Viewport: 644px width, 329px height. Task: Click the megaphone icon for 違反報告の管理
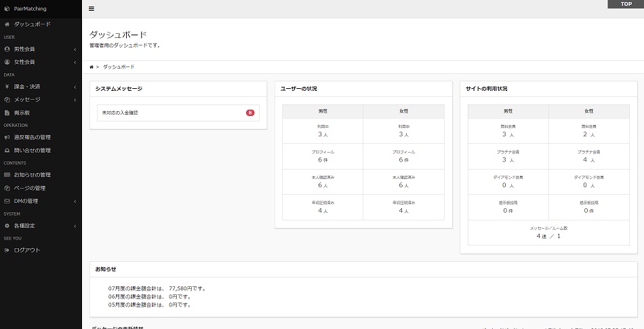7,137
